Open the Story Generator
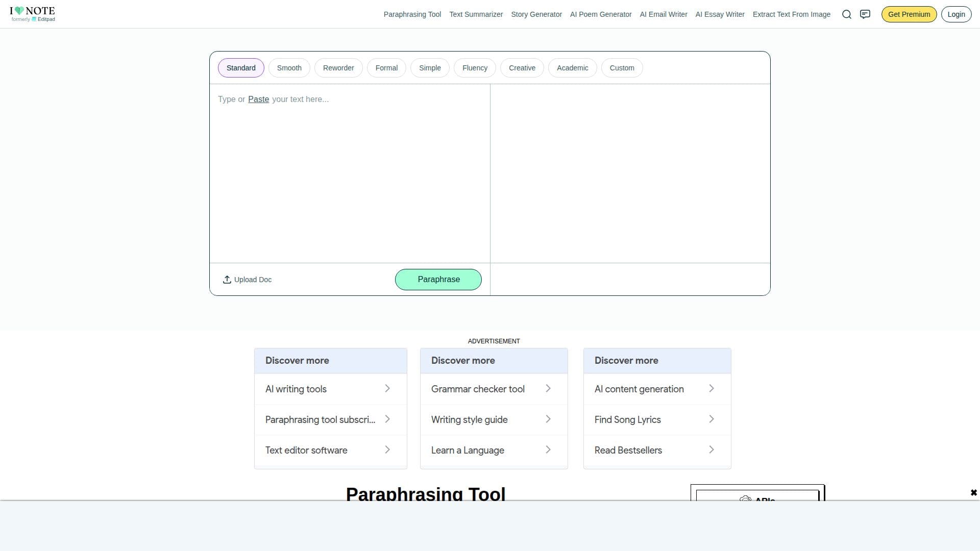Viewport: 980px width, 551px height. tap(536, 14)
